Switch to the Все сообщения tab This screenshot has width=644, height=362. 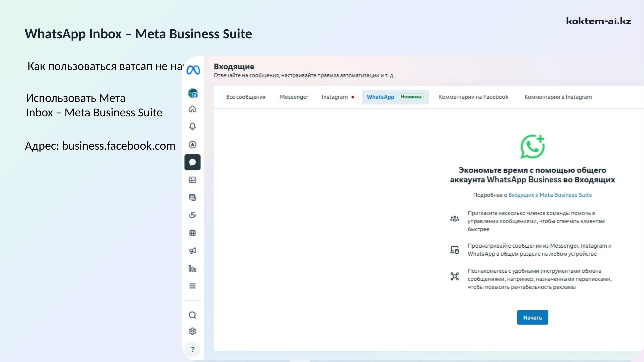click(246, 97)
